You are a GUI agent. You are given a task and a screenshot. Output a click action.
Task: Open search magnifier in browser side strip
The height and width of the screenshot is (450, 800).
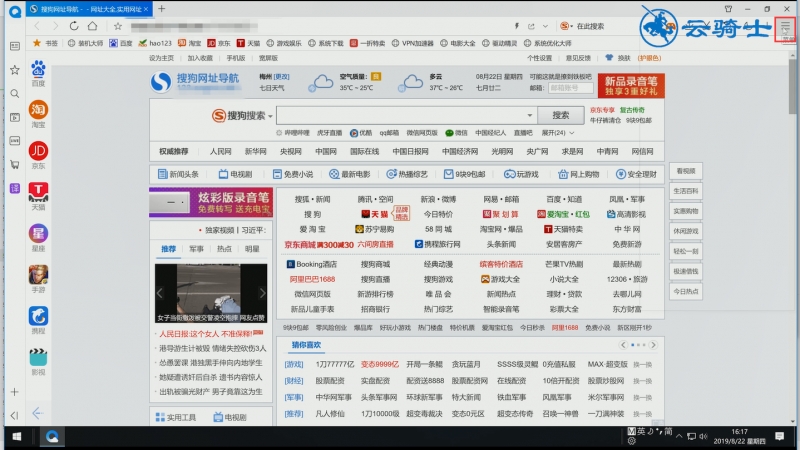15,93
